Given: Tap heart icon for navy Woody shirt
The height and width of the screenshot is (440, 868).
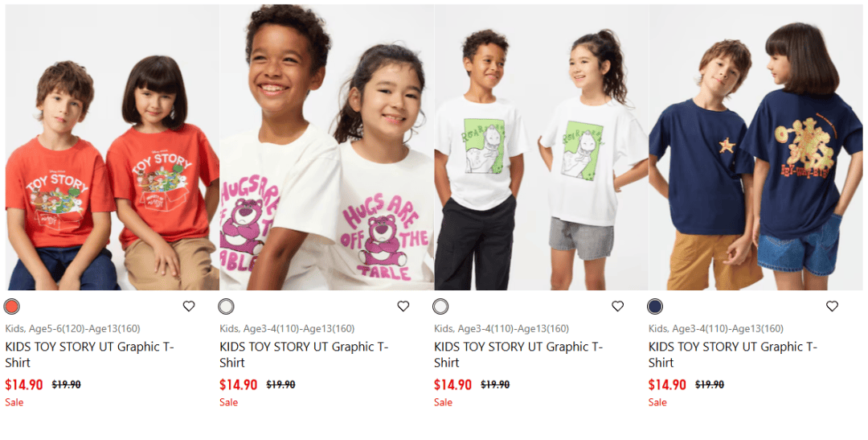Looking at the screenshot, I should pyautogui.click(x=832, y=306).
